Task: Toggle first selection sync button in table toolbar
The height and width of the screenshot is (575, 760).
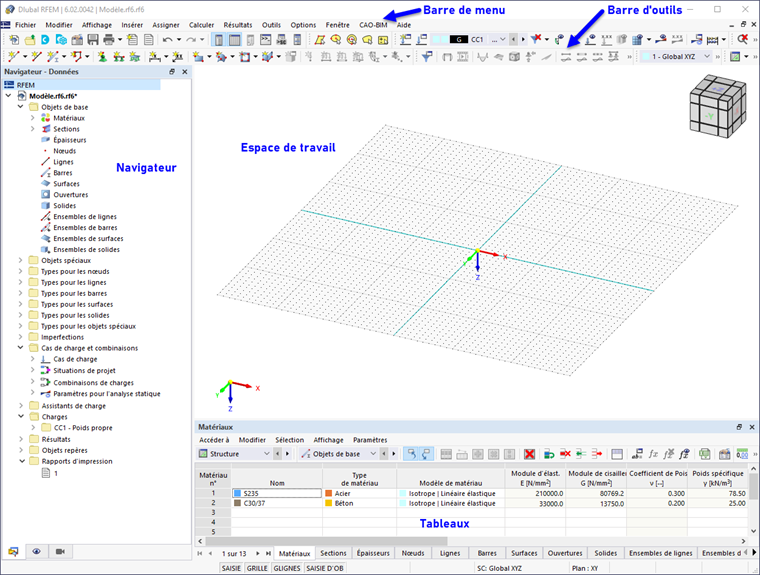Action: click(x=411, y=454)
